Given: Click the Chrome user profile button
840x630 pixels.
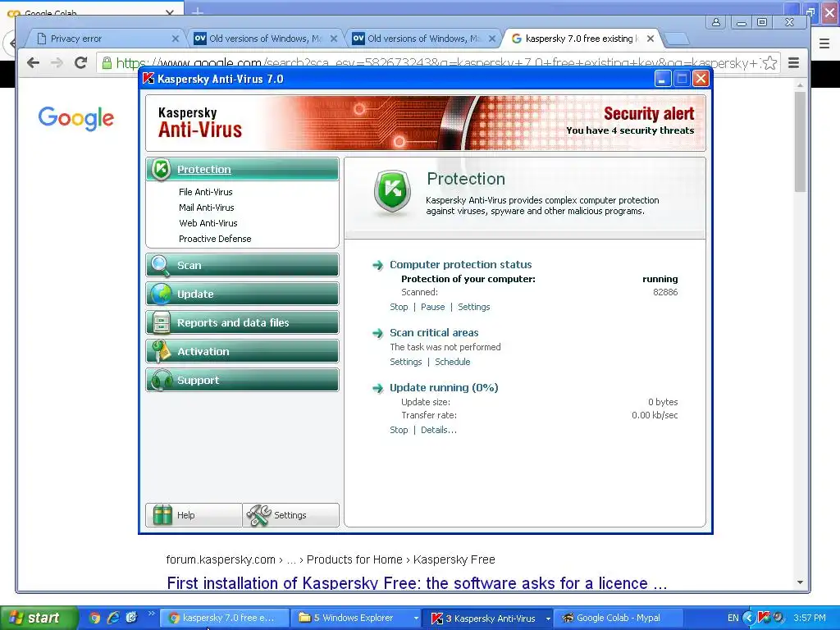Looking at the screenshot, I should pyautogui.click(x=715, y=22).
